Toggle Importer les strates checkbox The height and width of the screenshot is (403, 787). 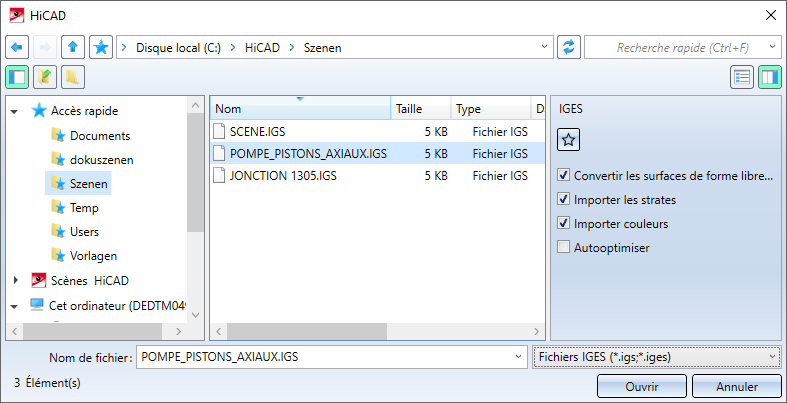(x=565, y=200)
